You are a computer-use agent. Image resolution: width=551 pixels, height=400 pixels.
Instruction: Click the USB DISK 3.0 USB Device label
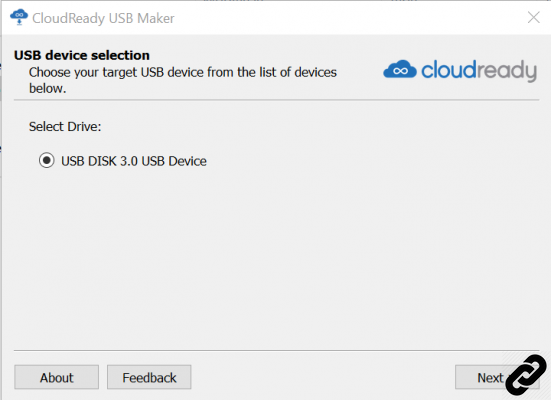(134, 161)
